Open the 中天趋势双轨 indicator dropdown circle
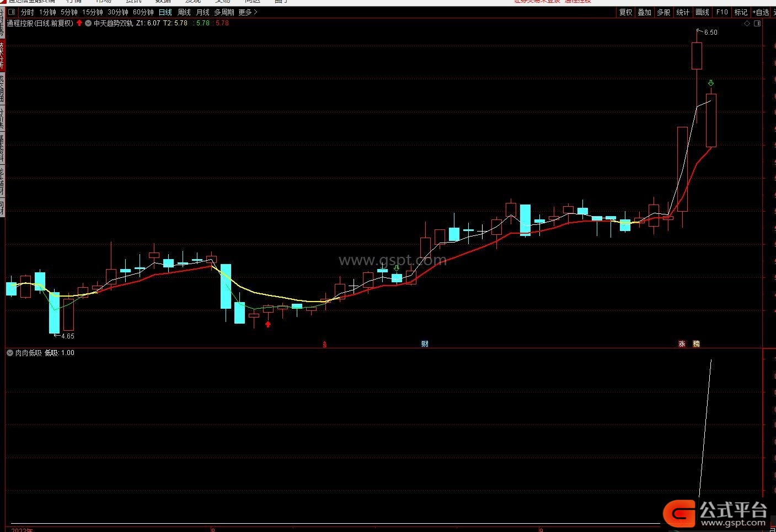Viewport: 776px width, 532px height. point(88,23)
